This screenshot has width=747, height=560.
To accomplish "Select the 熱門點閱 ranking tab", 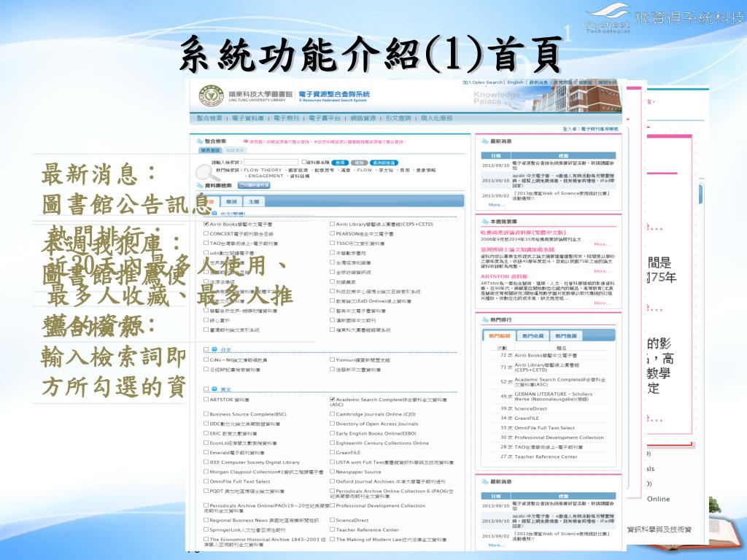I will pyautogui.click(x=499, y=336).
